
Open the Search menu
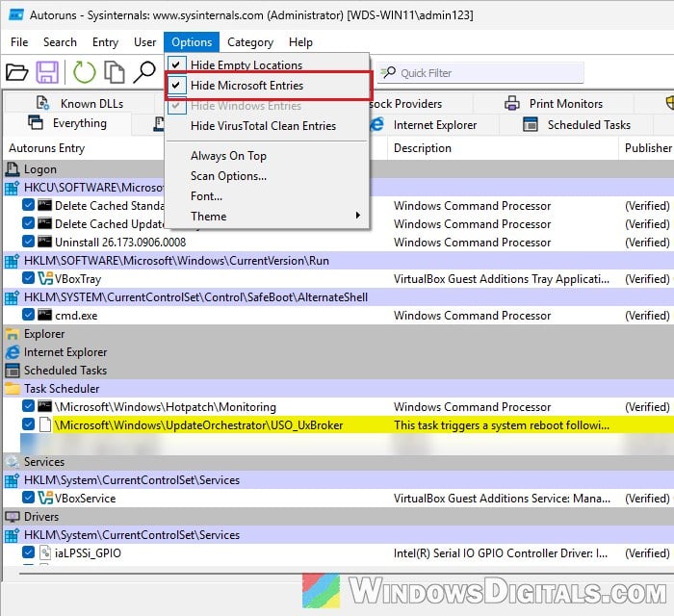pos(60,42)
